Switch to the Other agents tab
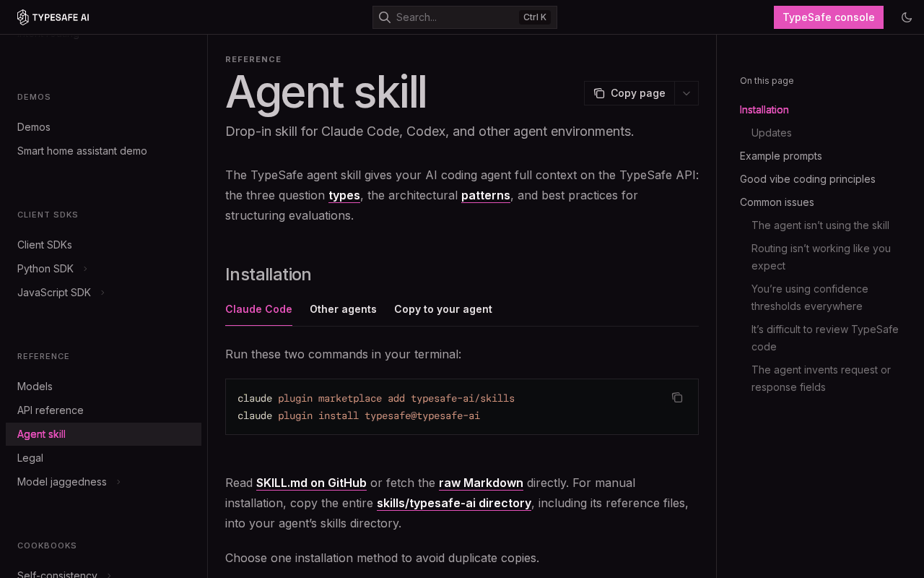Viewport: 924px width, 578px height. (343, 309)
